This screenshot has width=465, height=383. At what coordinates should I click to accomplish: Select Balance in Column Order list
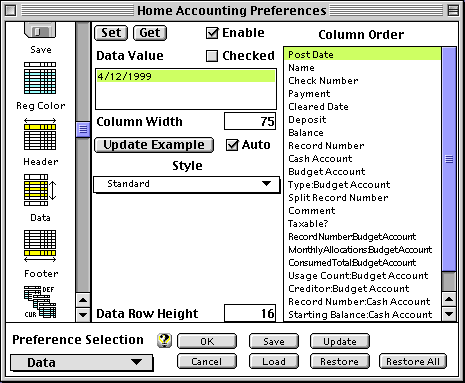pyautogui.click(x=363, y=133)
